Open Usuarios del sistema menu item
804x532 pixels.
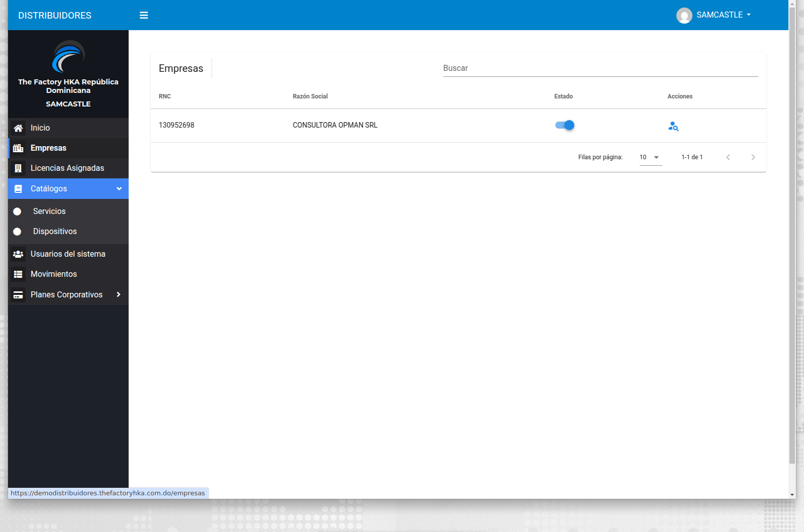tap(68, 254)
